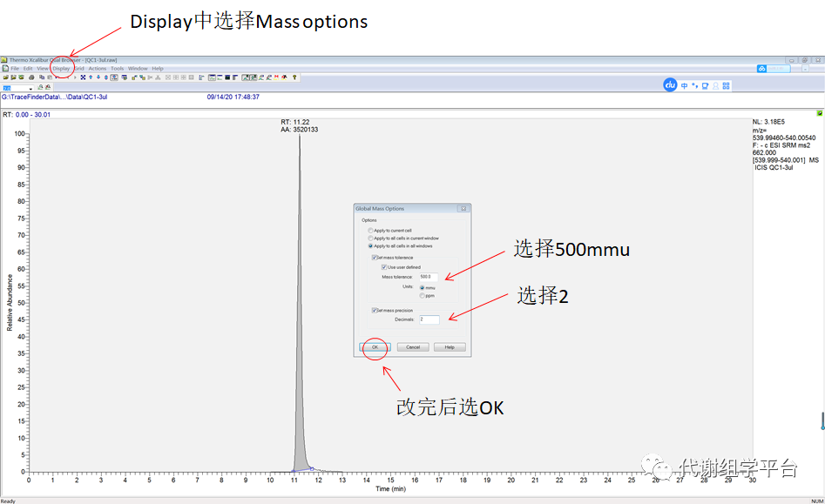
Task: Open the Help menu
Action: click(158, 68)
